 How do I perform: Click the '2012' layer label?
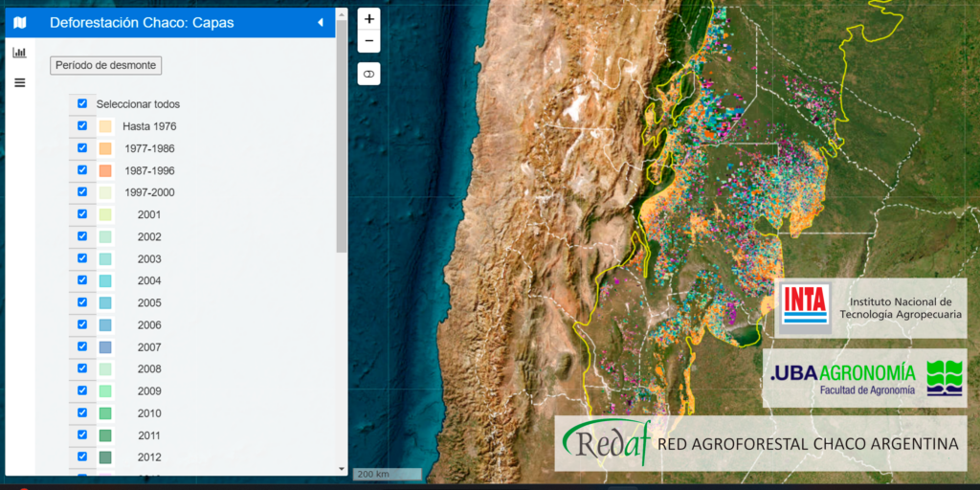click(x=149, y=457)
